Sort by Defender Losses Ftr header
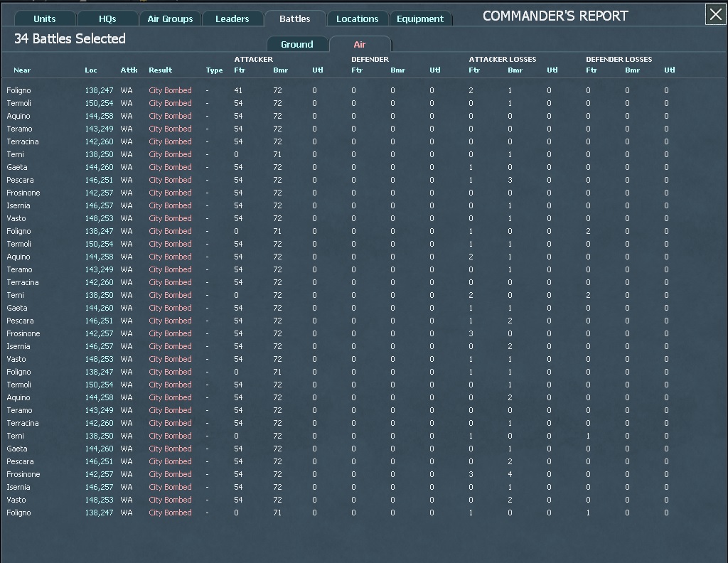This screenshot has height=563, width=728. click(591, 70)
